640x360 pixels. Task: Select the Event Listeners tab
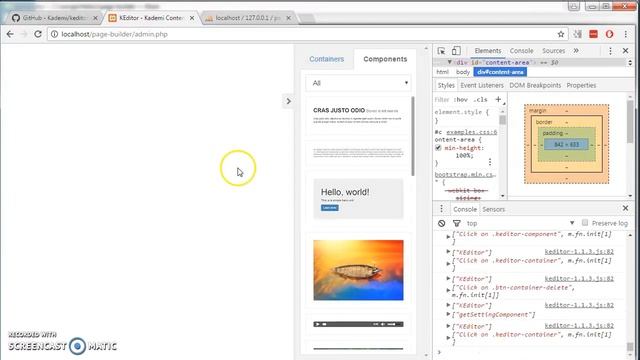(482, 85)
